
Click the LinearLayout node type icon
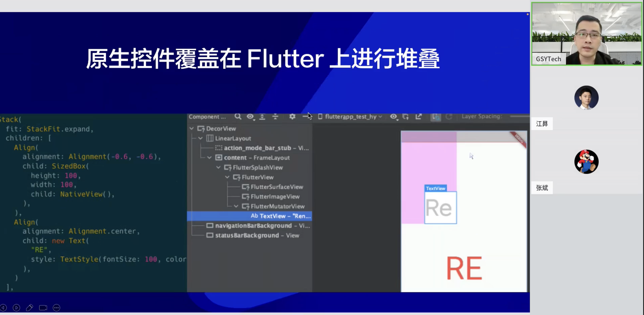point(209,138)
